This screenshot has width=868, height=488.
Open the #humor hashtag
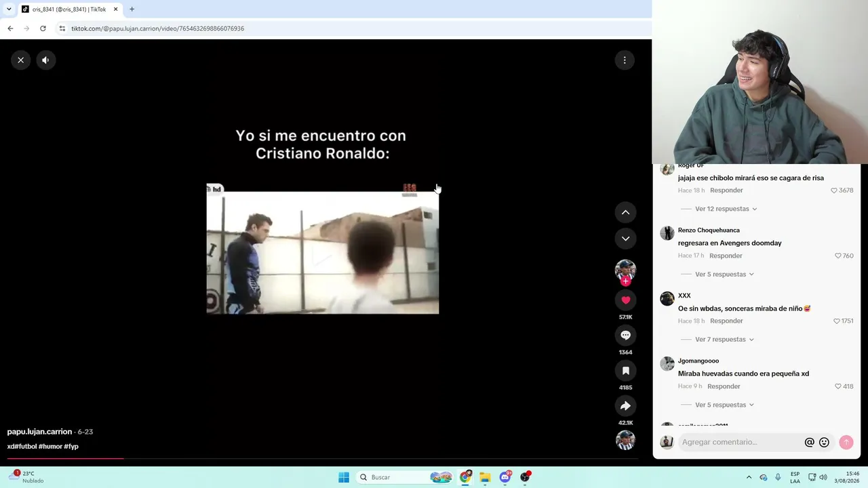tap(50, 447)
